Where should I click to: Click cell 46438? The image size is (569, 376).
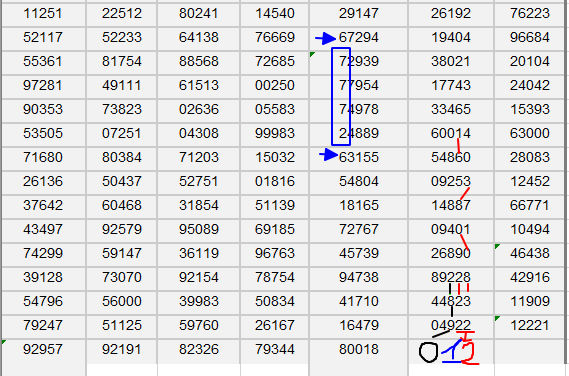click(x=529, y=254)
